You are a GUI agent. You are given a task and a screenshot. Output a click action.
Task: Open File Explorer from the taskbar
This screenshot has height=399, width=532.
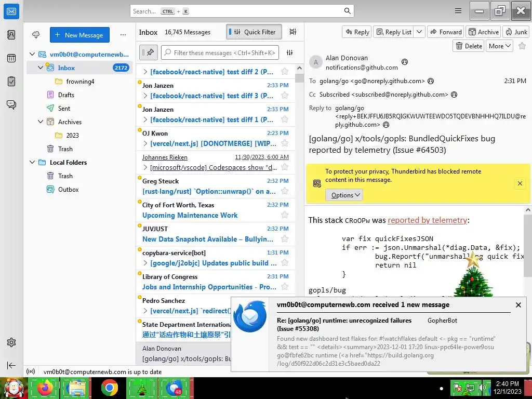click(77, 388)
